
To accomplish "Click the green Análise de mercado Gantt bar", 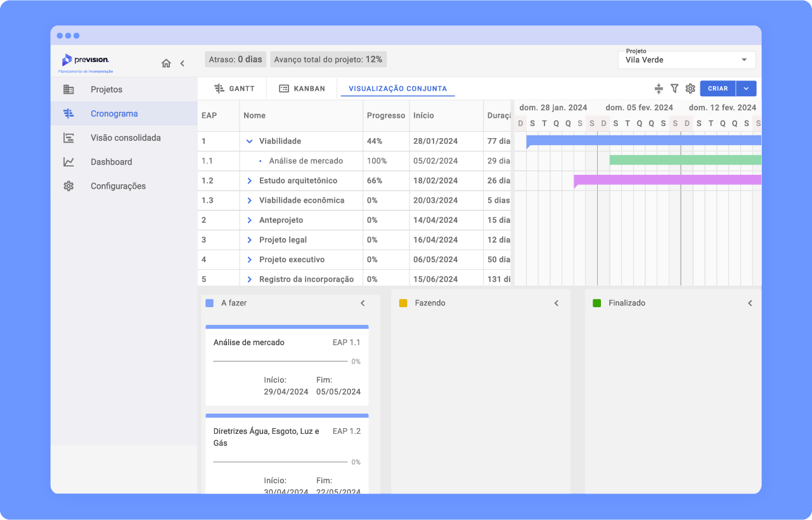I will pos(685,160).
